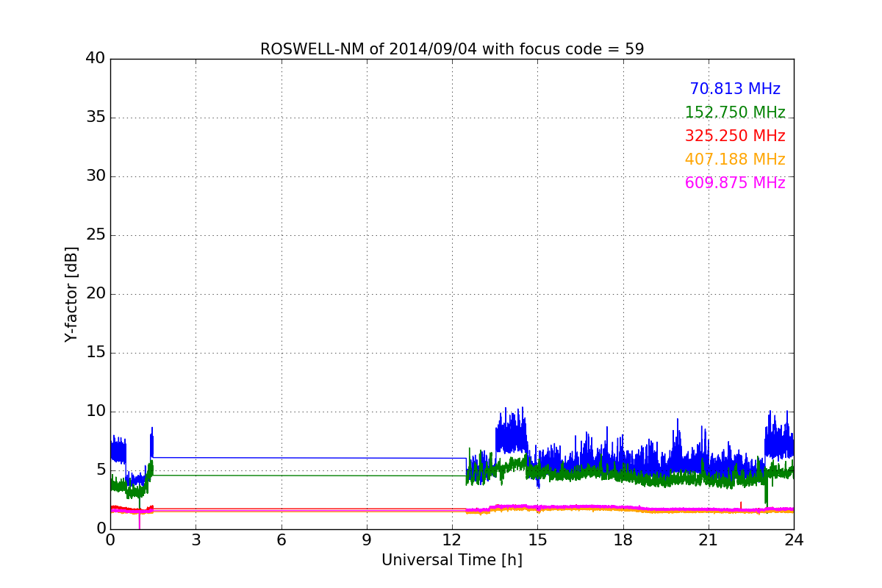Select the 407.188 MHz legend label
Screen dimensions: 882x588
[x=735, y=159]
